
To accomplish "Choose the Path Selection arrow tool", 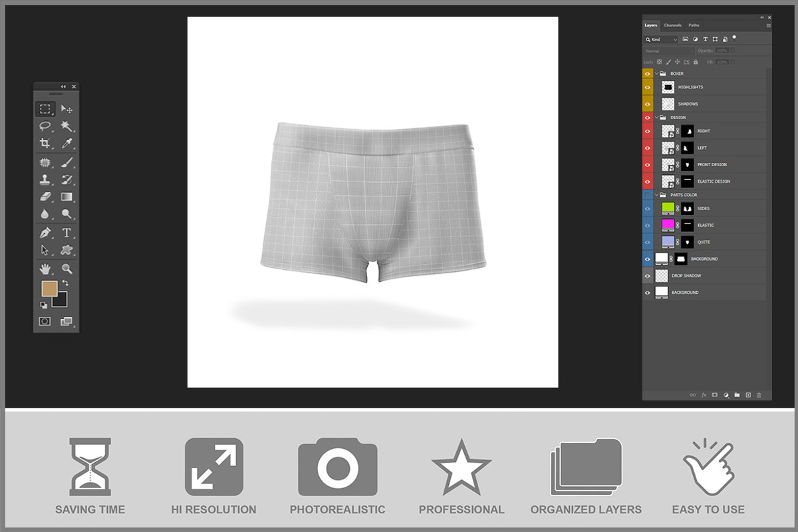I will click(x=45, y=250).
